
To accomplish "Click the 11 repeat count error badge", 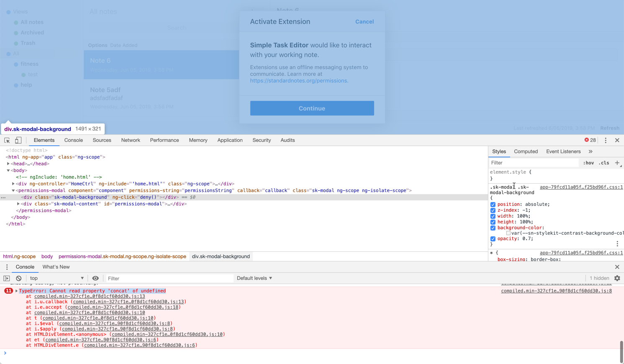I will click(x=8, y=291).
